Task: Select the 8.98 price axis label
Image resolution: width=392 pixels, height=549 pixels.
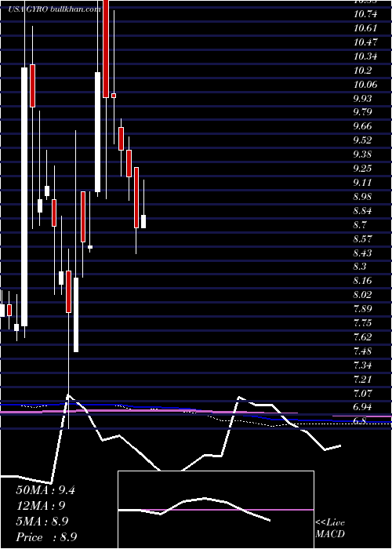Action: coord(362,196)
